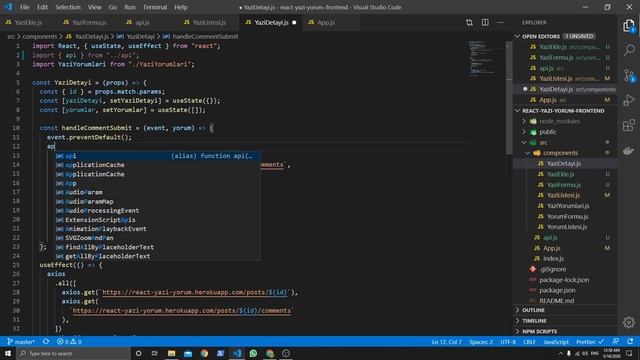The image size is (640, 360).
Task: Click the VS Code taskbar icon
Action: [x=237, y=353]
